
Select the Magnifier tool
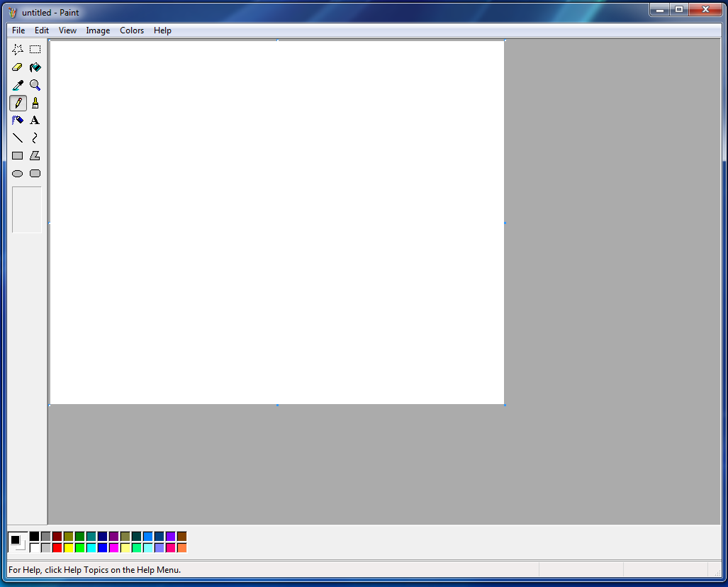(x=35, y=84)
